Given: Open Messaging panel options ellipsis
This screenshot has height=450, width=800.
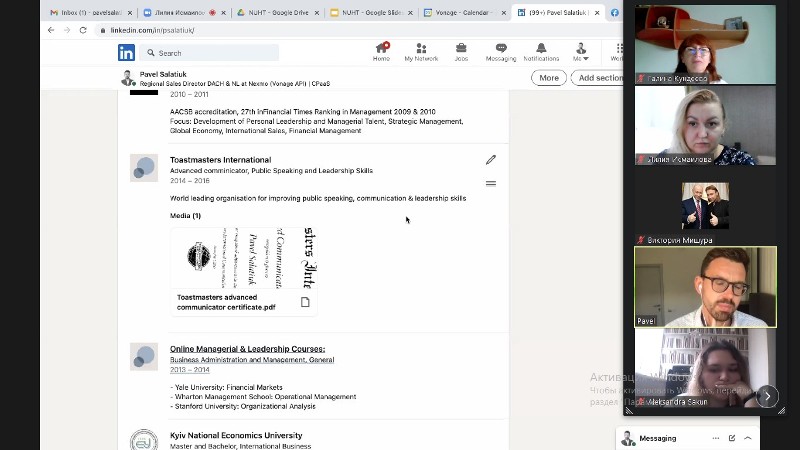Looking at the screenshot, I should (716, 438).
